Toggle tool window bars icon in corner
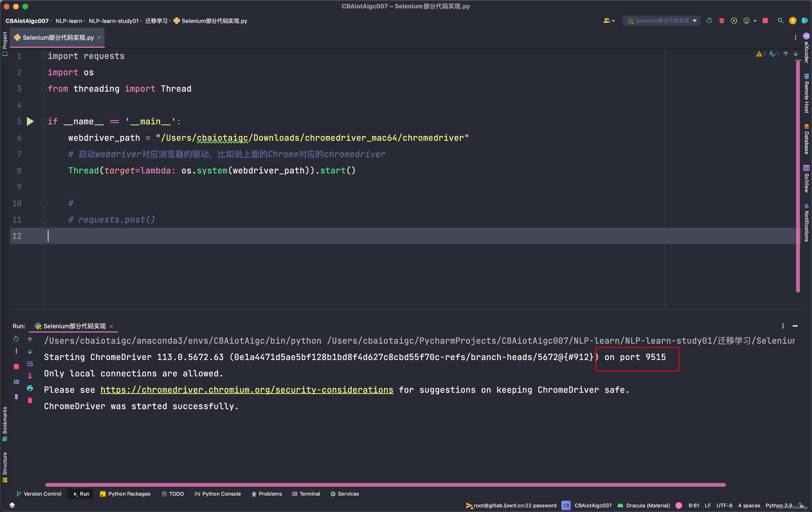The width and height of the screenshot is (812, 512). point(12,505)
